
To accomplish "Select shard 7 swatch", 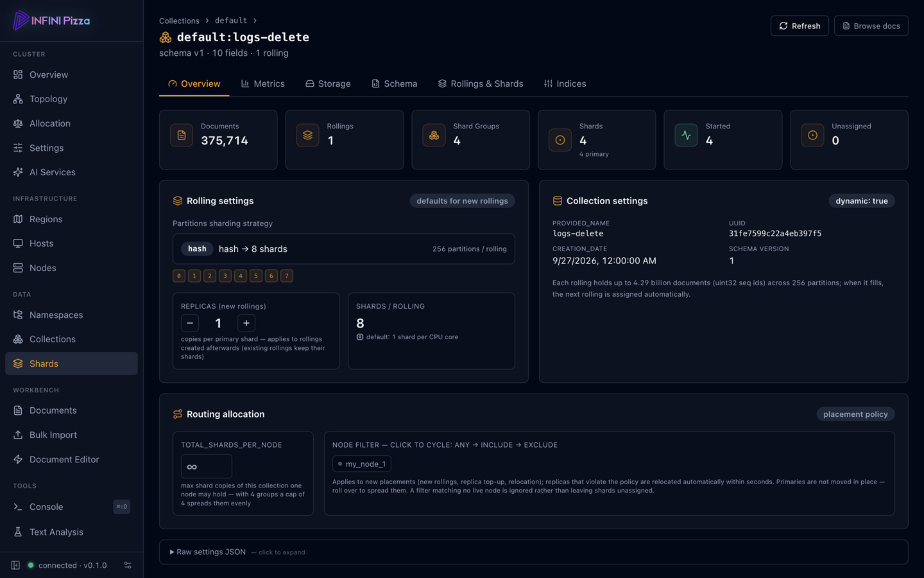I will pos(287,276).
